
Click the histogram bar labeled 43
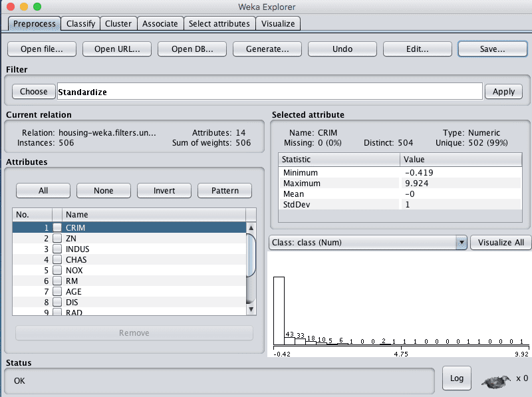[x=289, y=341]
